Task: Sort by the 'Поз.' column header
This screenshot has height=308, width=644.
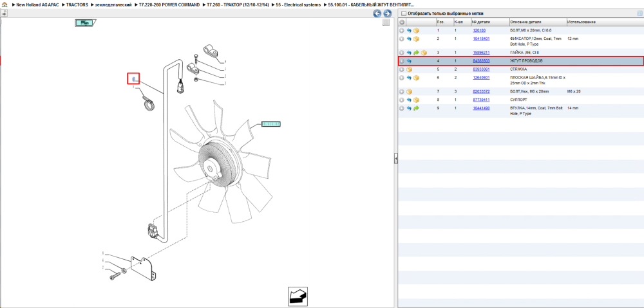Action: pyautogui.click(x=444, y=22)
